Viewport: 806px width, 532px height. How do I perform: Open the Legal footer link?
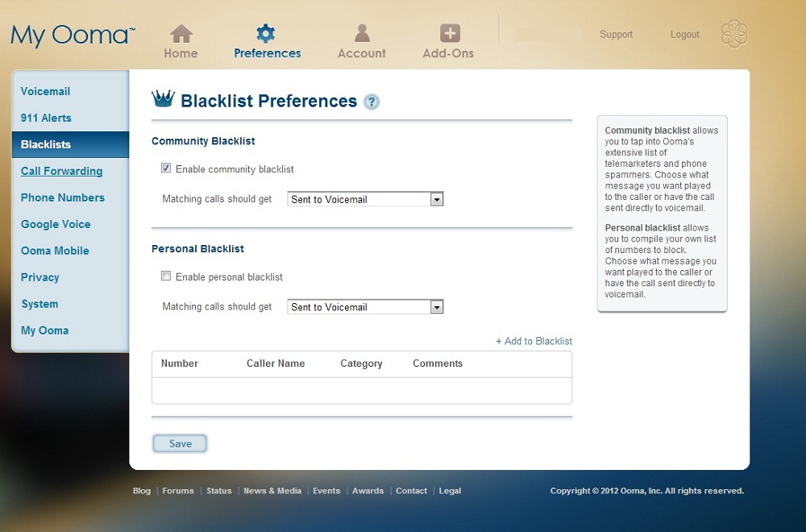coord(450,491)
